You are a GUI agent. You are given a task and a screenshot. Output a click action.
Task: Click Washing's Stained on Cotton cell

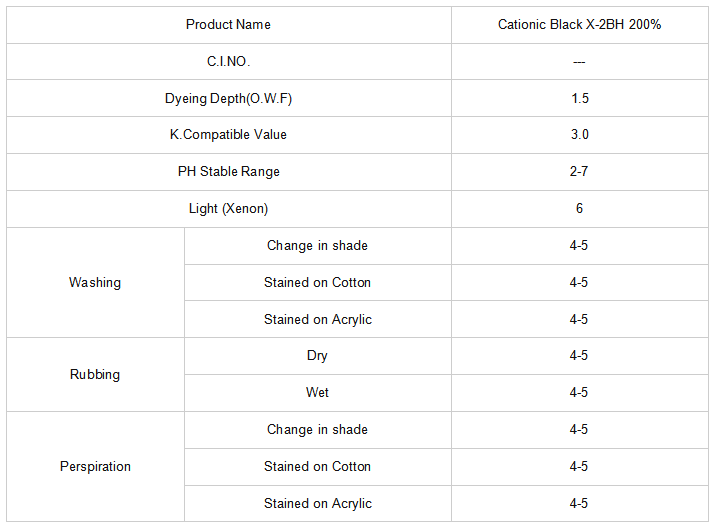[x=318, y=282]
